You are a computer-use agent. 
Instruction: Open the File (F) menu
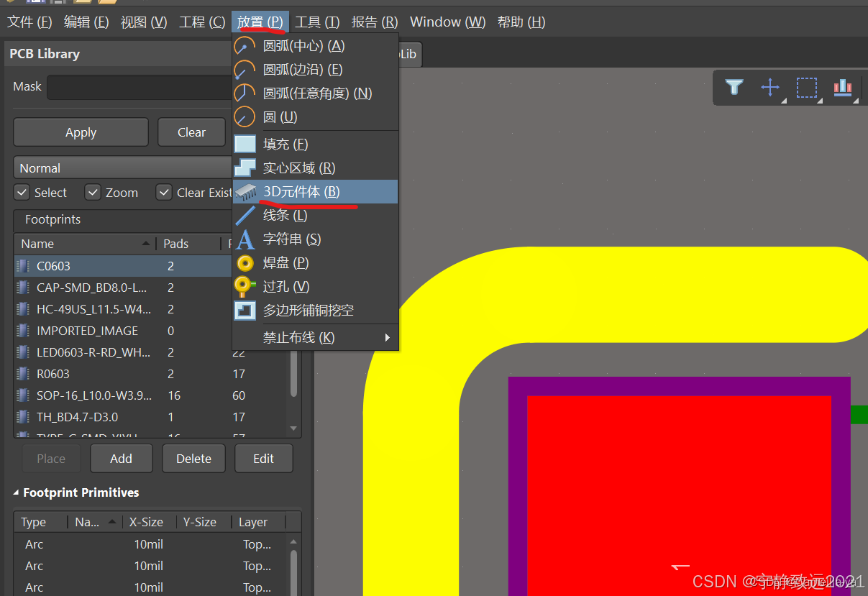[29, 22]
